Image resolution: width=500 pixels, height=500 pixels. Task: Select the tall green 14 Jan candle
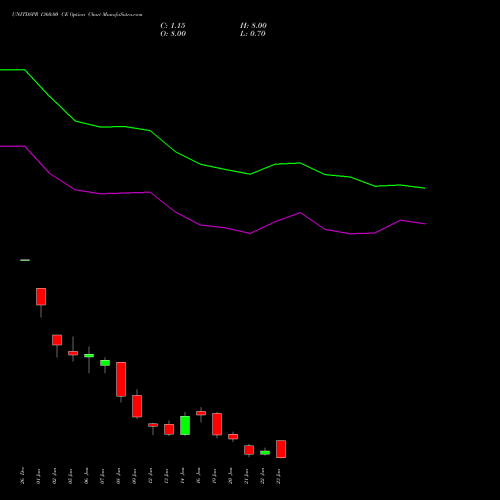[x=185, y=425]
